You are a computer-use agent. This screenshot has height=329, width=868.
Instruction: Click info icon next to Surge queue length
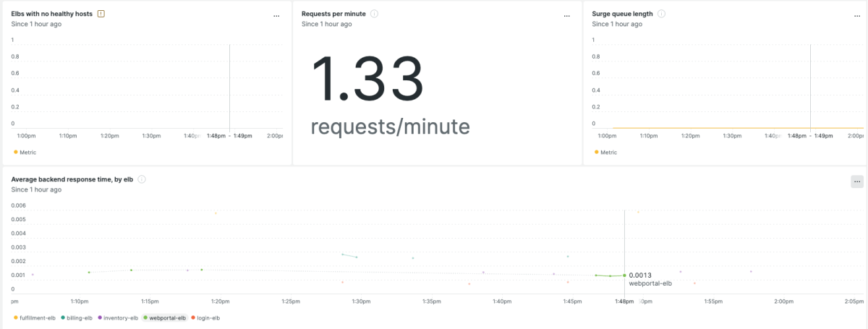(662, 14)
